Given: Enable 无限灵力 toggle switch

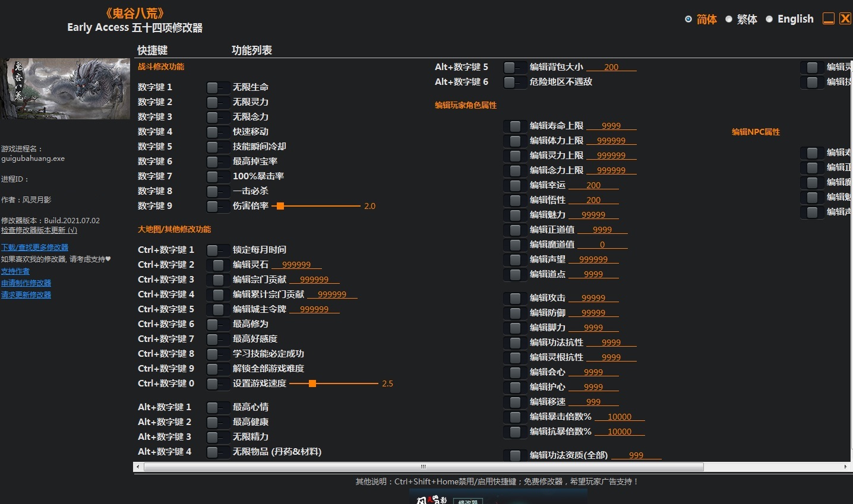Looking at the screenshot, I should click(x=217, y=102).
